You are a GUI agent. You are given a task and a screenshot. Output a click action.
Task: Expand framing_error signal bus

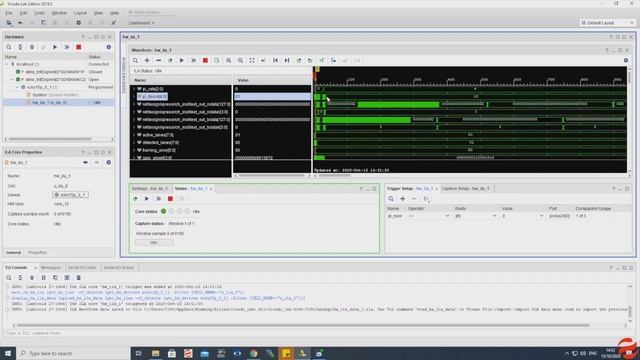(x=134, y=150)
